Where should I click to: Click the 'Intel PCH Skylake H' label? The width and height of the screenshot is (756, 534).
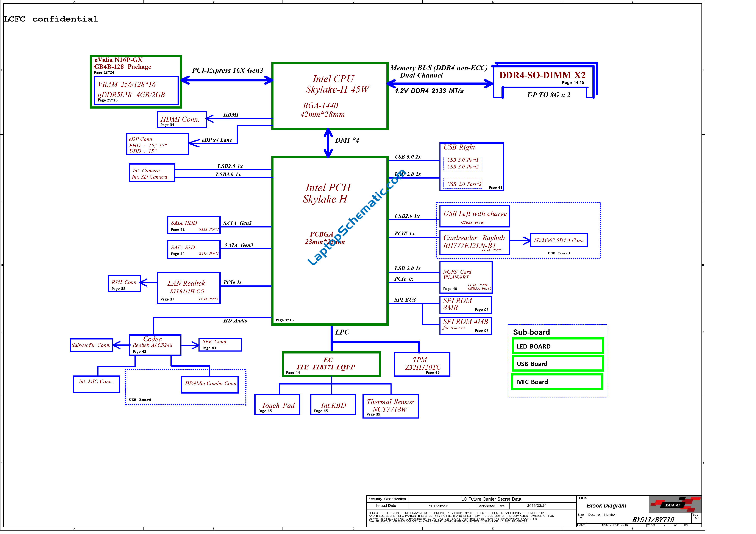point(327,193)
